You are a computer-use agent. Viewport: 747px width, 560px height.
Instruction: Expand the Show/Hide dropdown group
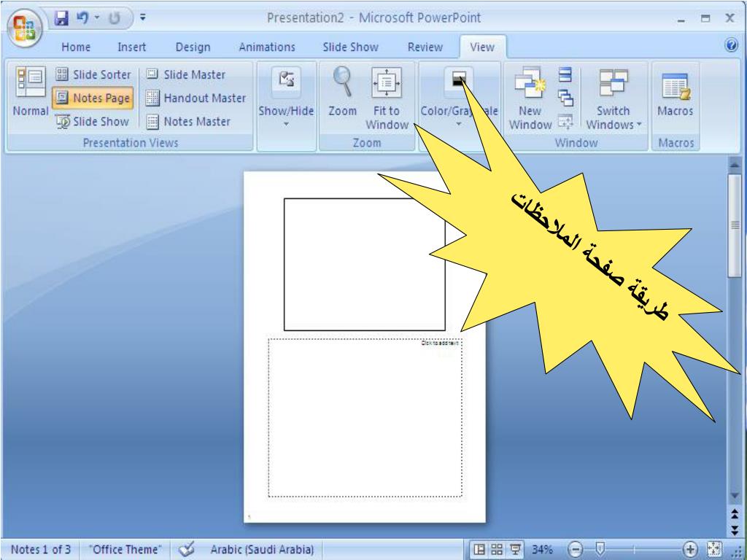coord(286,98)
